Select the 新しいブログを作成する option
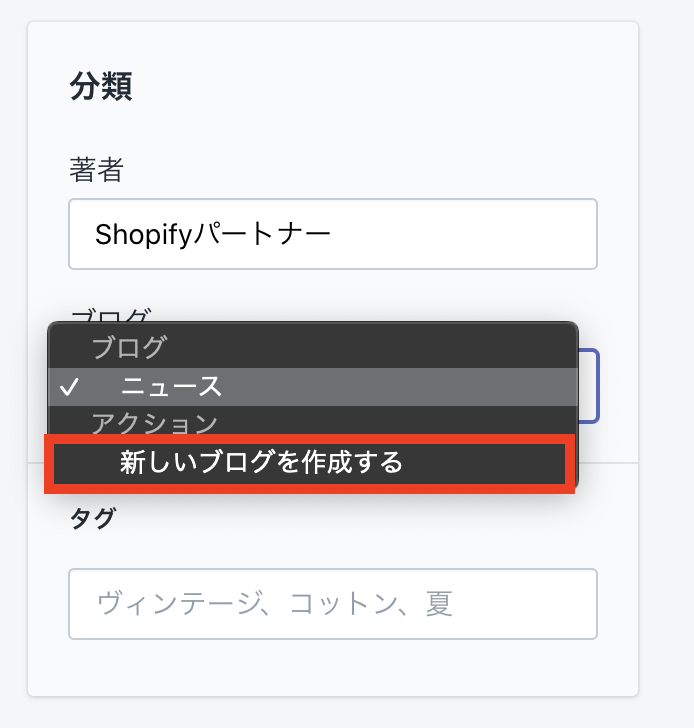Image resolution: width=694 pixels, height=728 pixels. tap(262, 462)
